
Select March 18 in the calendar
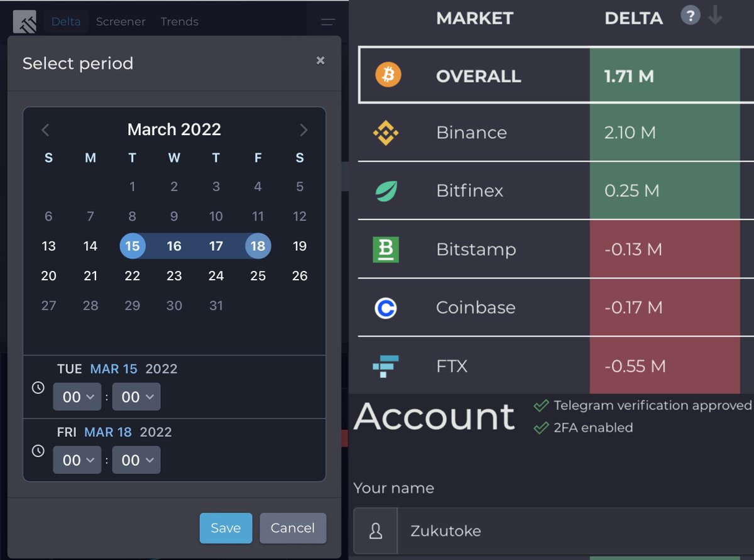click(258, 246)
